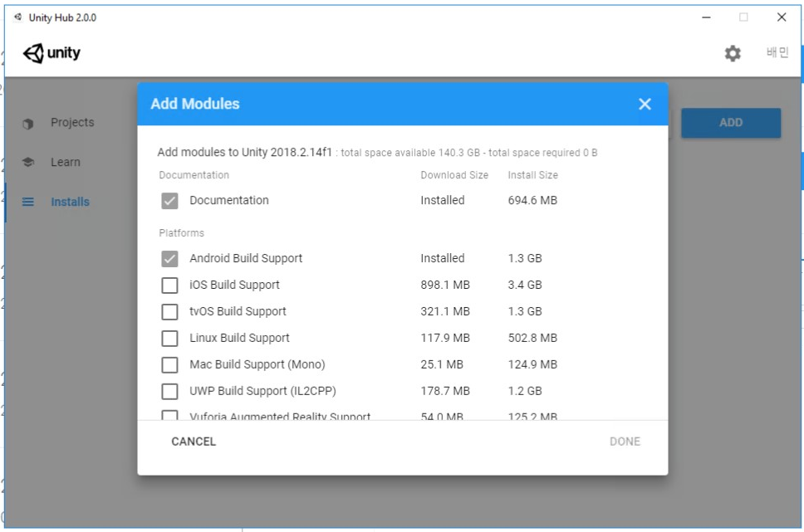Click the 124.9 MB install size
804x532 pixels.
click(x=532, y=364)
